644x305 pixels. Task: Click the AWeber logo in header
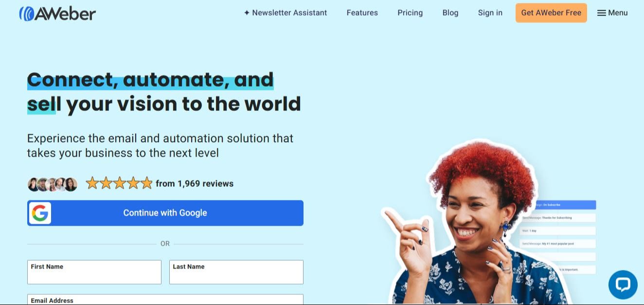[x=57, y=13]
